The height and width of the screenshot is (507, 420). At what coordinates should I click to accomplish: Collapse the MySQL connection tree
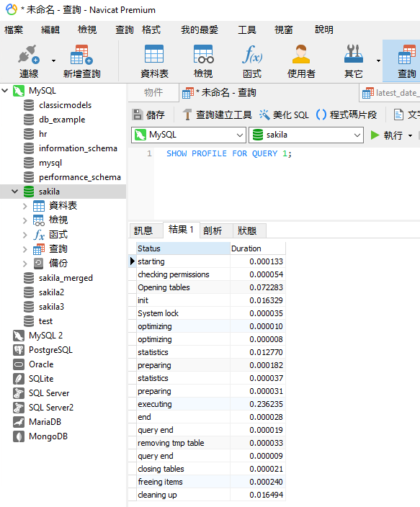point(5,91)
